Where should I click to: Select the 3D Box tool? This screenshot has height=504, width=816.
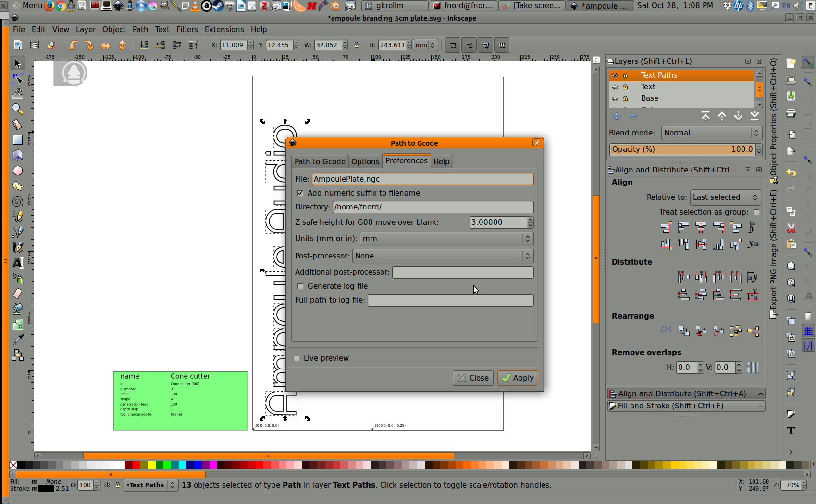click(17, 155)
